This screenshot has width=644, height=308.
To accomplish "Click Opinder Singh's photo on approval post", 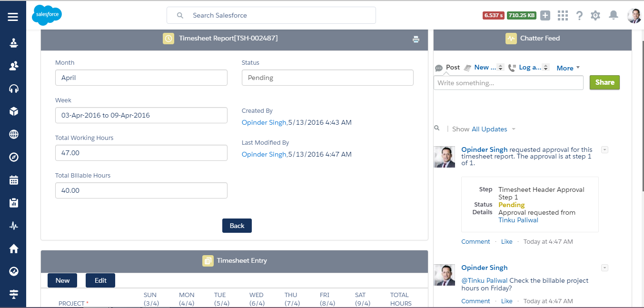I will (x=445, y=157).
